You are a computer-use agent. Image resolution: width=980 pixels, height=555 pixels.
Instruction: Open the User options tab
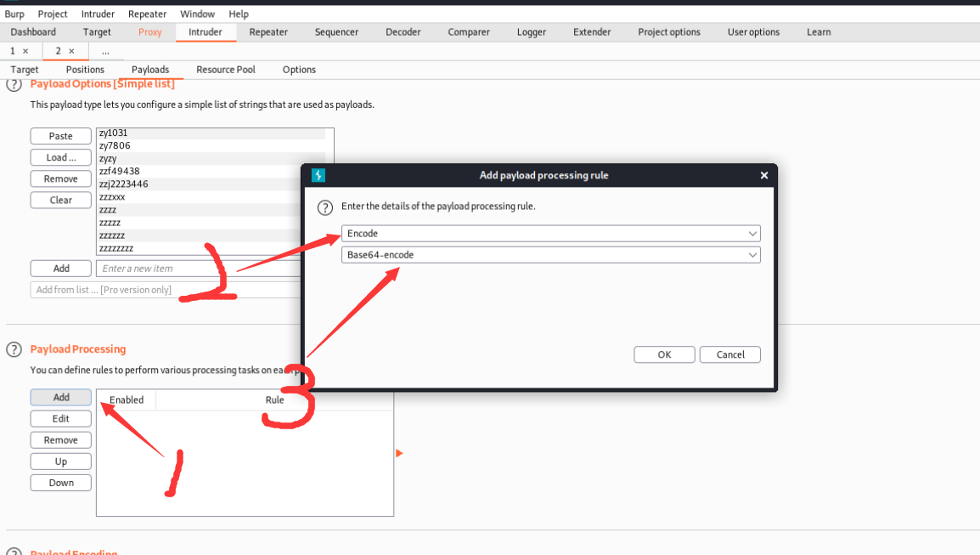753,32
